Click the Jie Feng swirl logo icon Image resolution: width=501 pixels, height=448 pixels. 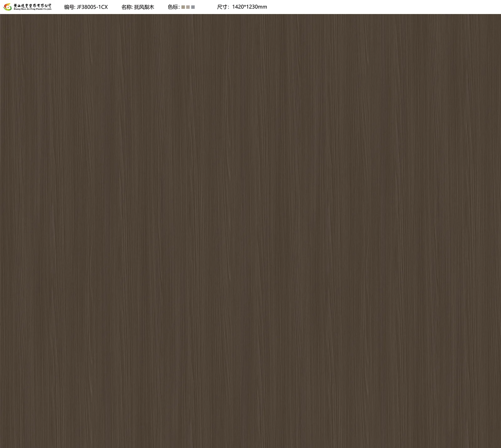coord(7,7)
